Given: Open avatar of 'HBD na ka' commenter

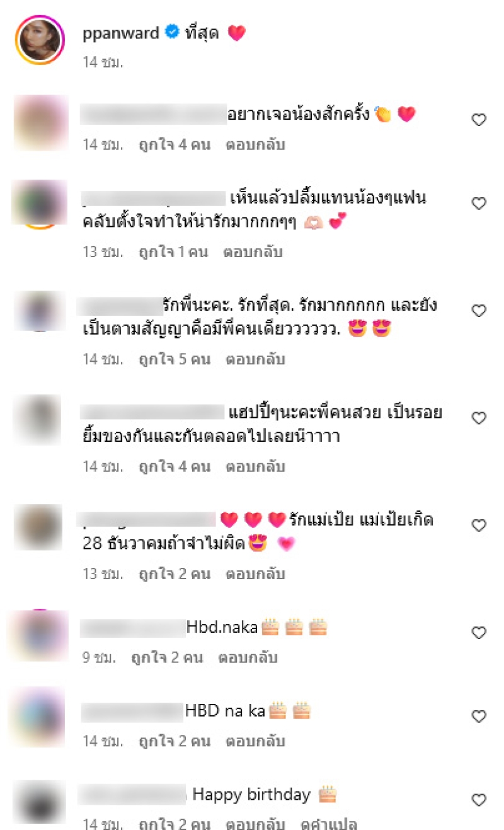Looking at the screenshot, I should (x=40, y=717).
